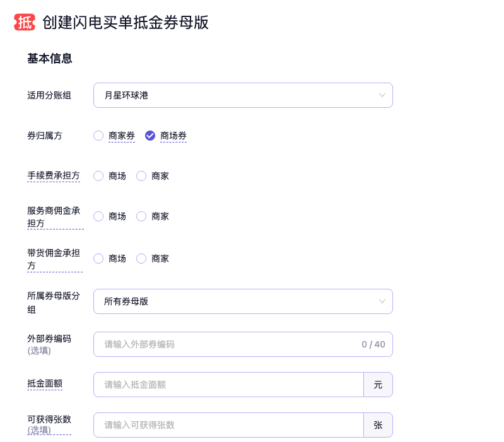Image resolution: width=504 pixels, height=442 pixels.
Task: Click the underlined 抵金面额 field label
Action: 45,384
